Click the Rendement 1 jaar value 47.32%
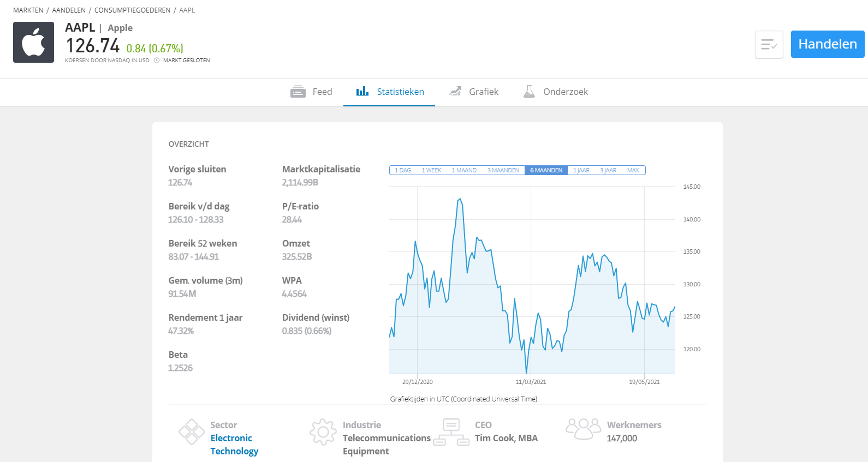This screenshot has height=462, width=868. [x=181, y=331]
